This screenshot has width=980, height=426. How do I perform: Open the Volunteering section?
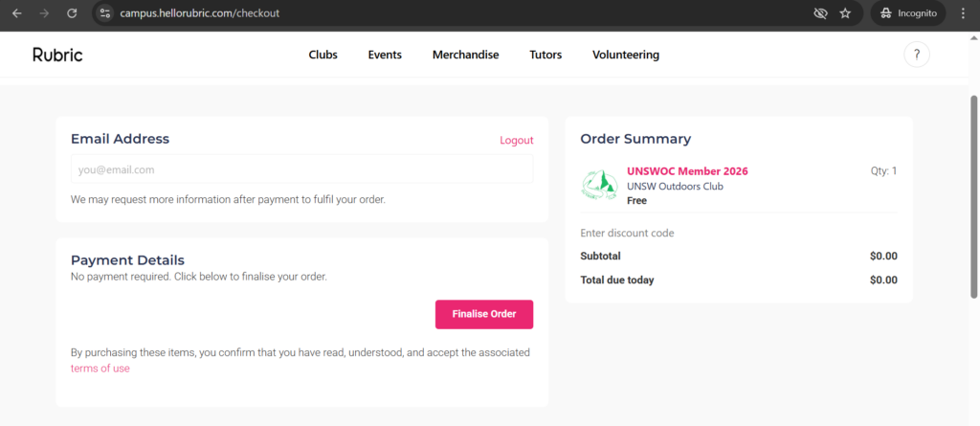click(625, 55)
